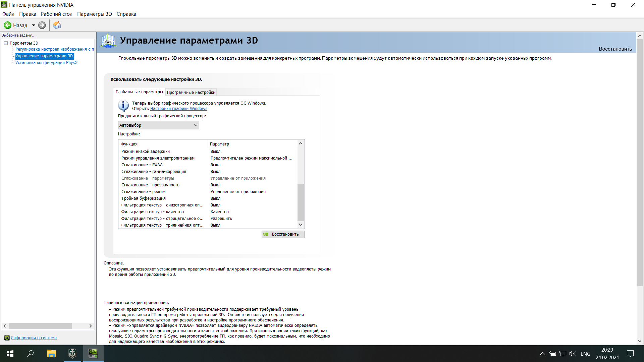Switch to Программные настройки tab
This screenshot has height=362, width=644.
point(191,92)
